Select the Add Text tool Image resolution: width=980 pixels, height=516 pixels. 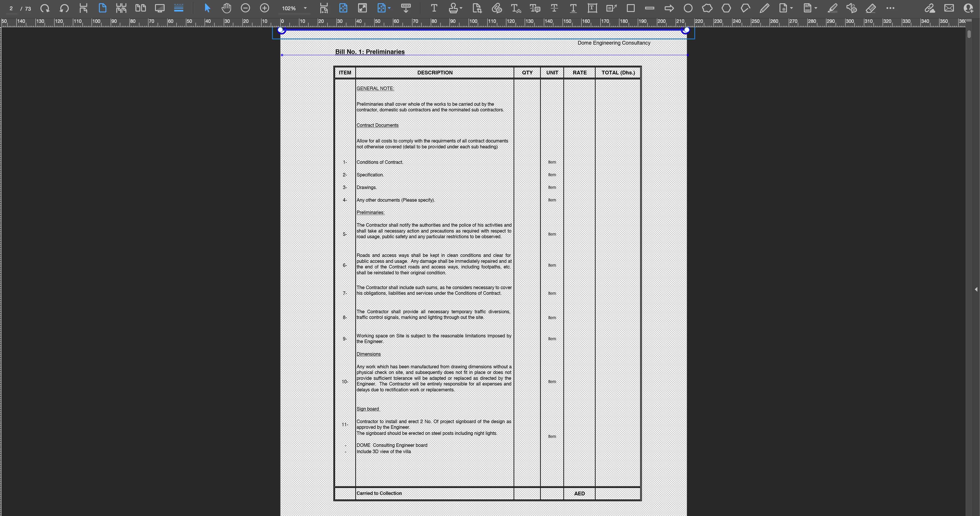pos(434,8)
